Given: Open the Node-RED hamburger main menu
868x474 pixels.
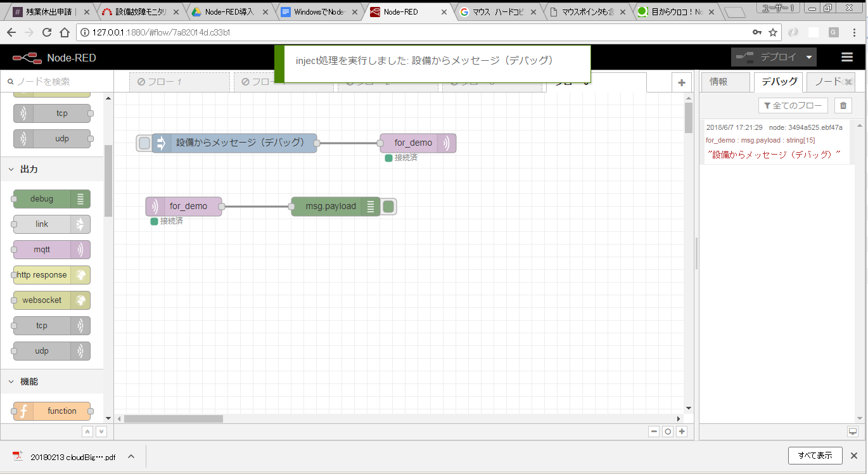Looking at the screenshot, I should [x=847, y=57].
